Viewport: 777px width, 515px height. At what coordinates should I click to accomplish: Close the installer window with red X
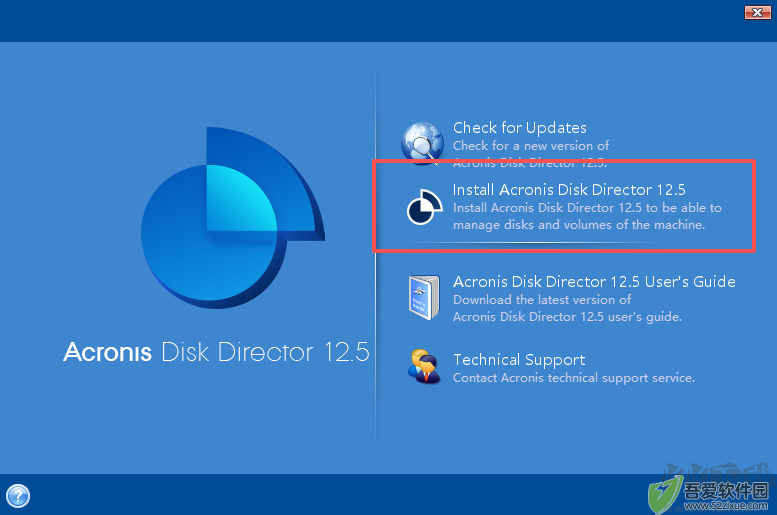point(758,12)
